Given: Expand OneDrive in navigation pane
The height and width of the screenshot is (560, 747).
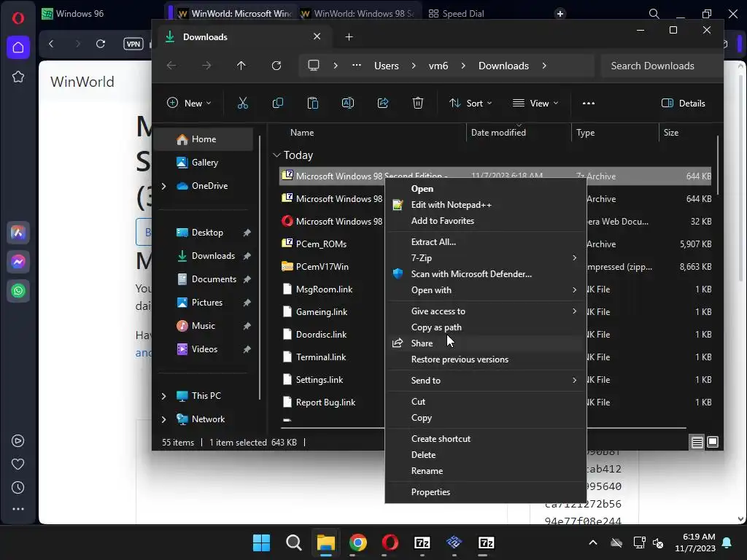Looking at the screenshot, I should pos(164,186).
